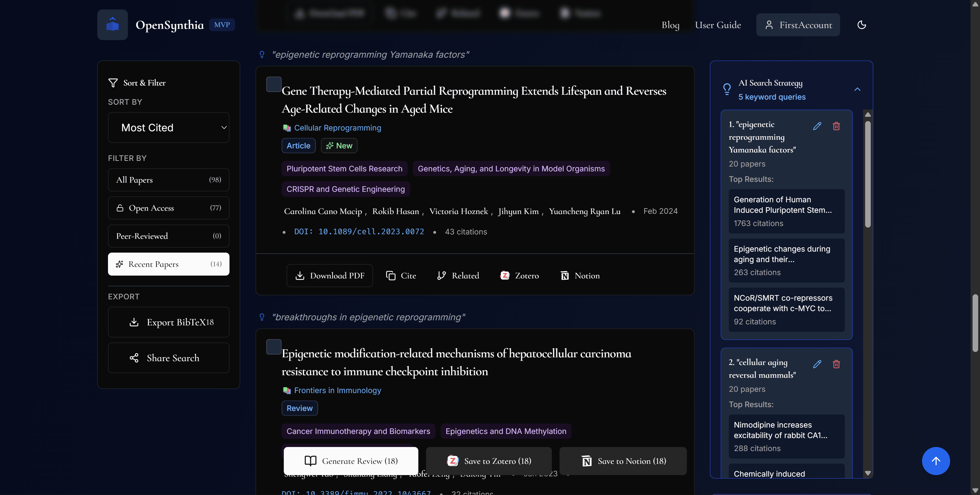Click the scroll-to-top floating button
Viewport: 980px width, 495px height.
tap(936, 461)
